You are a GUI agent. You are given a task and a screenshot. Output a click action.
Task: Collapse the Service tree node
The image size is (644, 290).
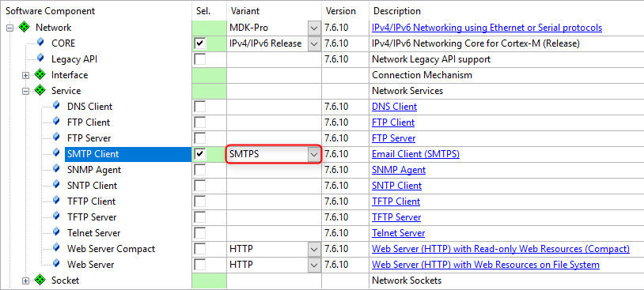[25, 91]
